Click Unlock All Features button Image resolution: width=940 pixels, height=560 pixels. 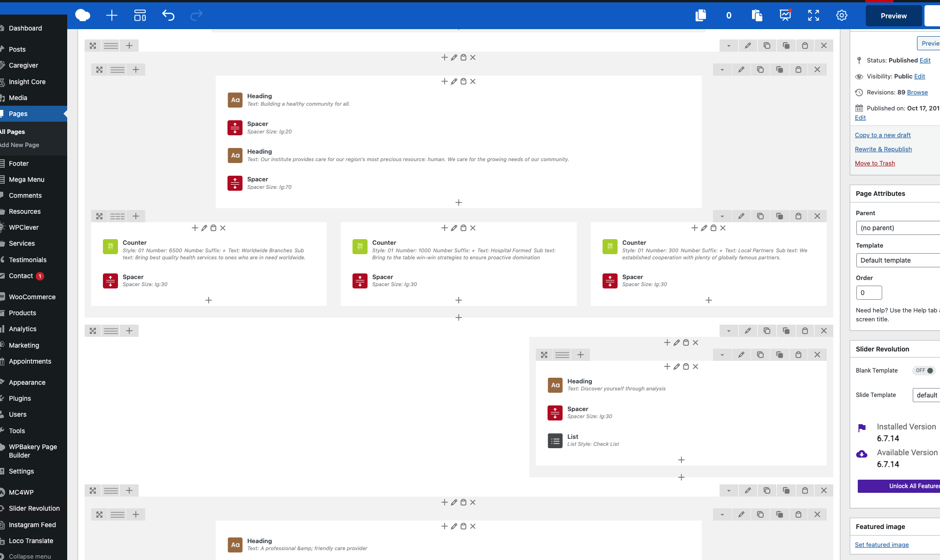899,486
